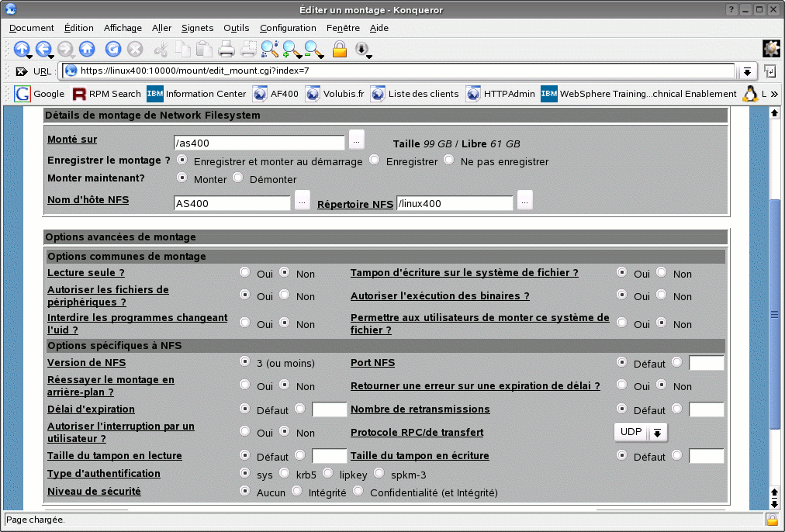Click the Back navigation arrow icon
The width and height of the screenshot is (785, 532).
coord(43,49)
